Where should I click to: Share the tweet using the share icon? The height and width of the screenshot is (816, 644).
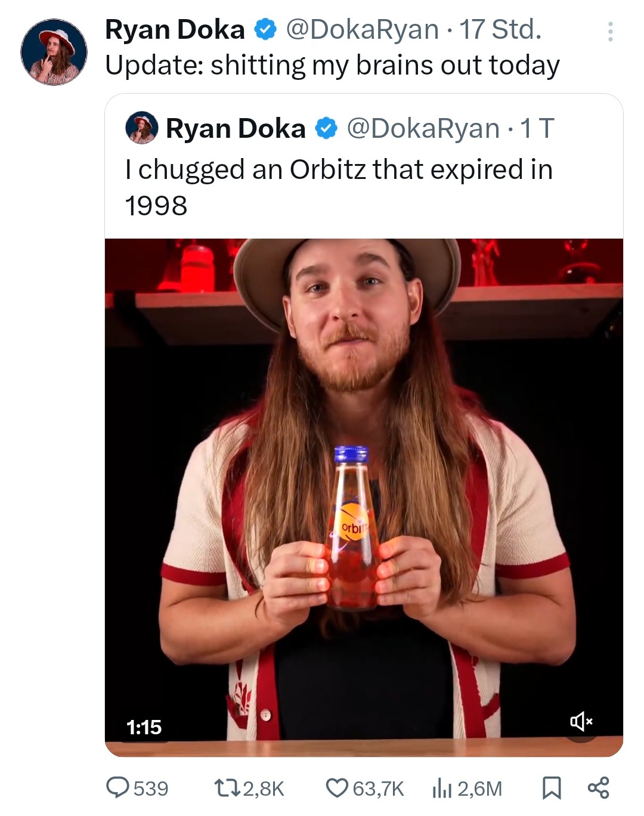pyautogui.click(x=598, y=788)
